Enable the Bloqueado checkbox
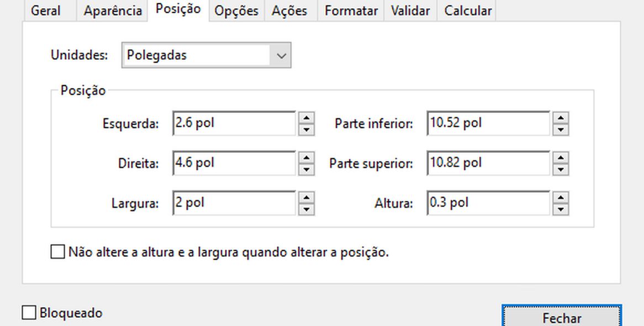 point(28,312)
